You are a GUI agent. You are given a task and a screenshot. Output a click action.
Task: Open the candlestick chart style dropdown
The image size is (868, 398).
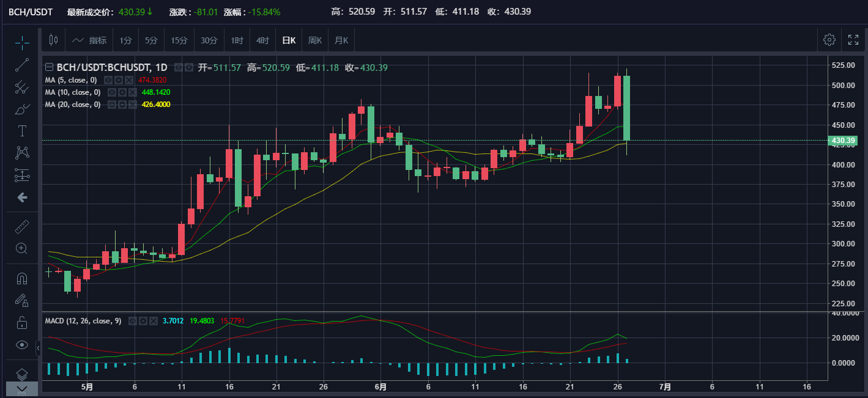pos(53,40)
